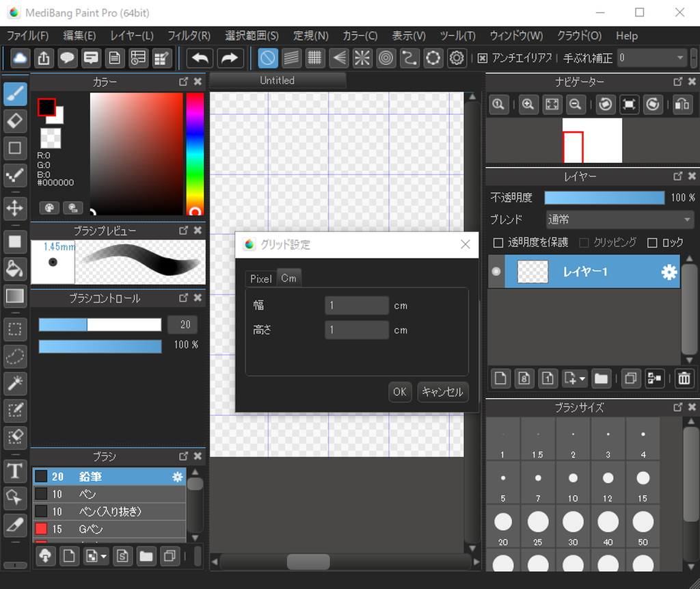The image size is (700, 589).
Task: Enable the concentric circle snap guide
Action: (x=386, y=58)
